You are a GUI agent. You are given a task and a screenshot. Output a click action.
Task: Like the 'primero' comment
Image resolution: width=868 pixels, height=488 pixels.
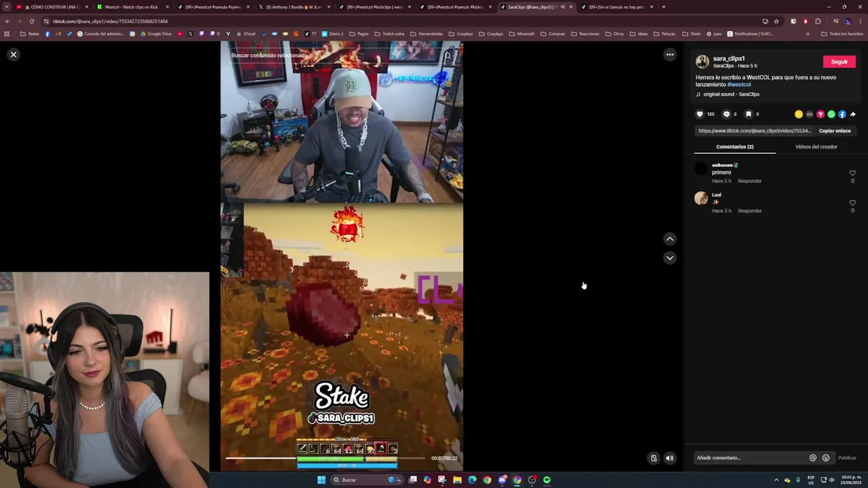[852, 173]
